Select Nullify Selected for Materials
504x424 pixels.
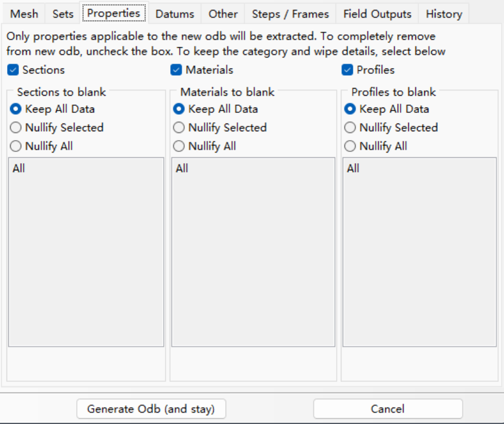click(x=179, y=128)
